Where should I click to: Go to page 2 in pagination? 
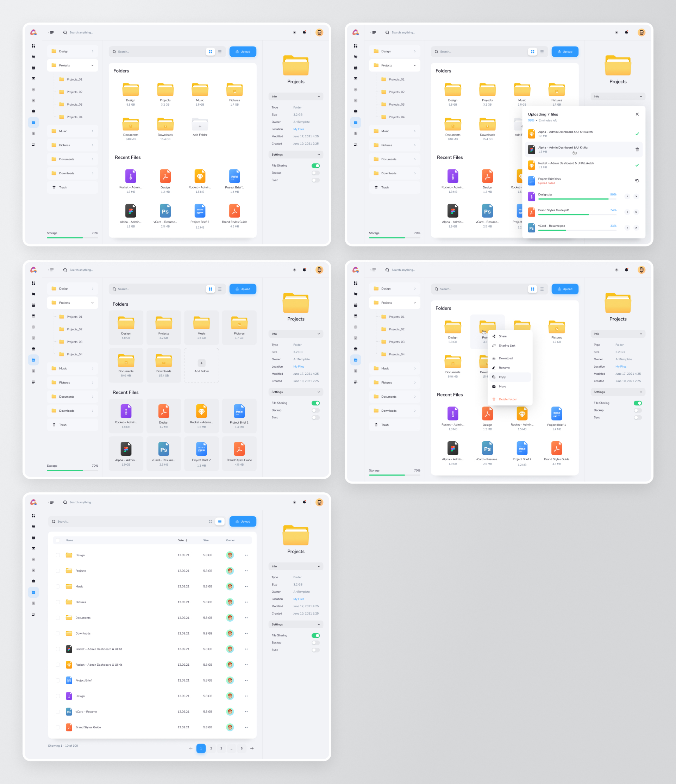click(211, 748)
